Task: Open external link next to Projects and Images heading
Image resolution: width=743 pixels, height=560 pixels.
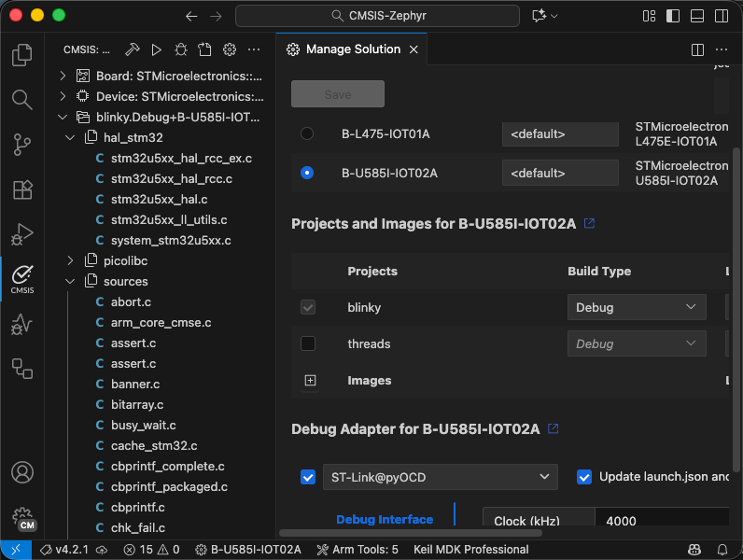Action: pos(590,223)
